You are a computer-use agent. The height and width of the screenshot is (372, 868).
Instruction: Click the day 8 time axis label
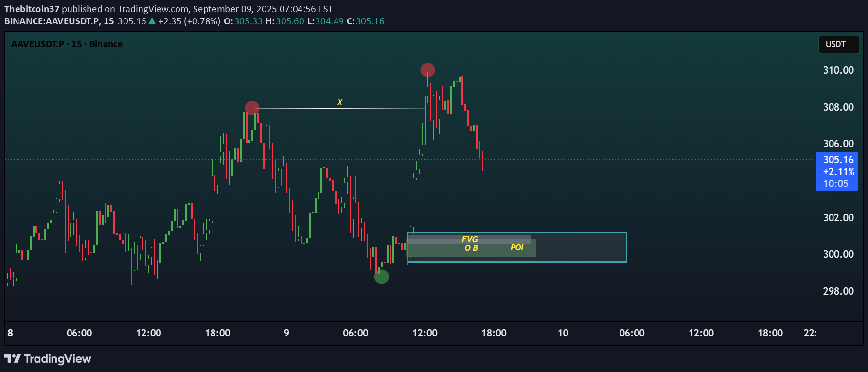[10, 333]
